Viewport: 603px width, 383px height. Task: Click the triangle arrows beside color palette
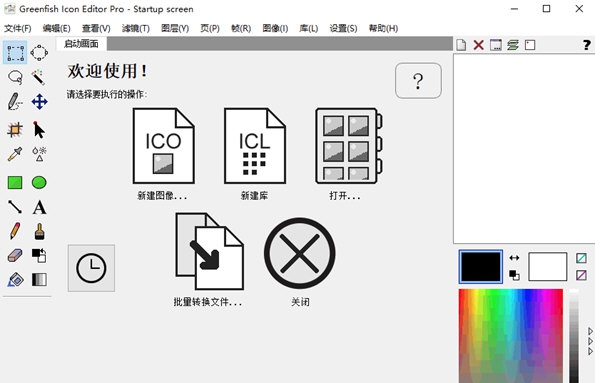[590, 341]
